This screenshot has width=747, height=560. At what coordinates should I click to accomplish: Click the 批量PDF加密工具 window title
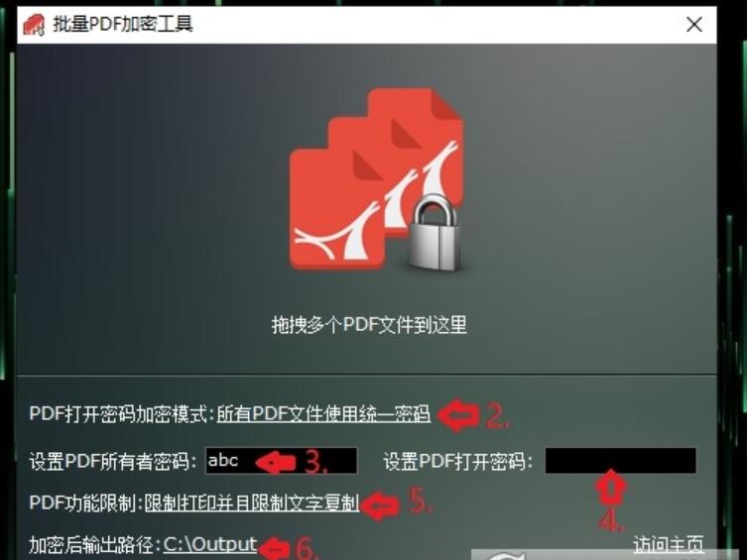click(x=123, y=24)
